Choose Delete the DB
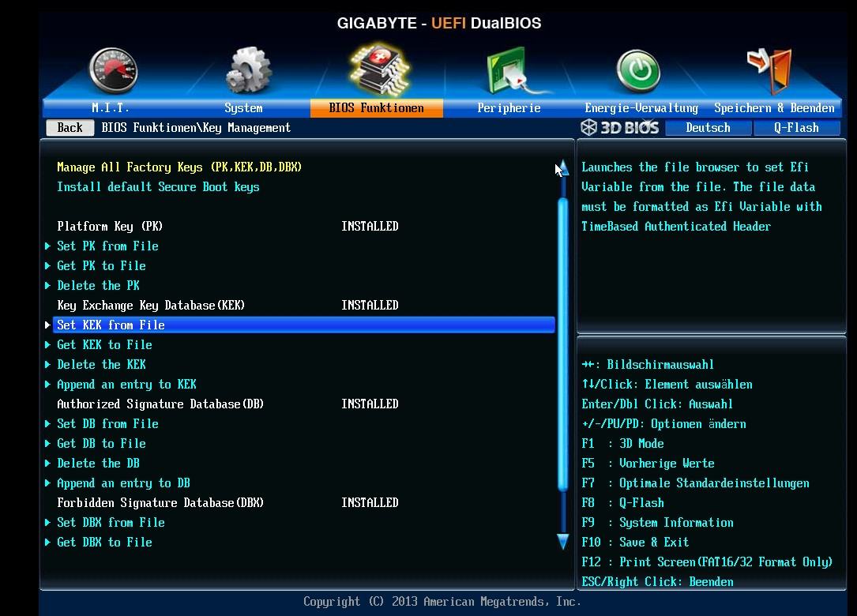Image resolution: width=857 pixels, height=616 pixels. tap(99, 463)
